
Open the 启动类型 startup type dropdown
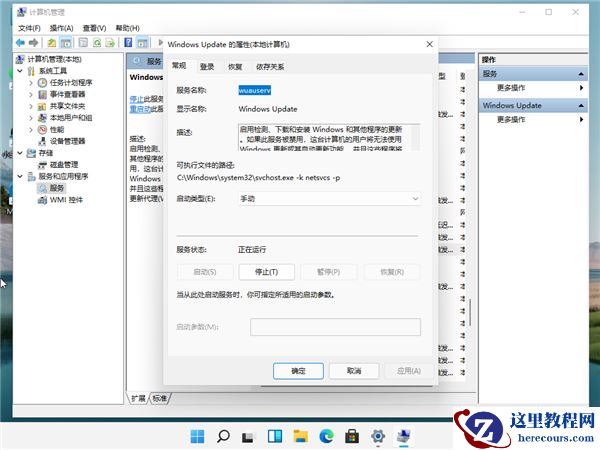tap(329, 199)
